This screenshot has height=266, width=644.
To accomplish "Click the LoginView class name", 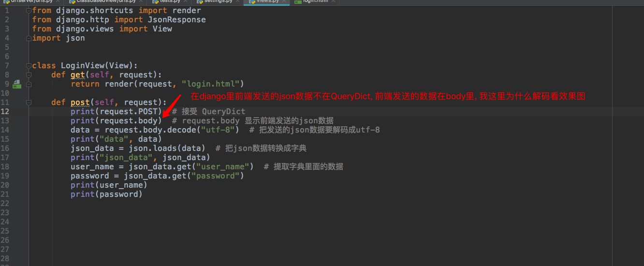I will coord(82,65).
